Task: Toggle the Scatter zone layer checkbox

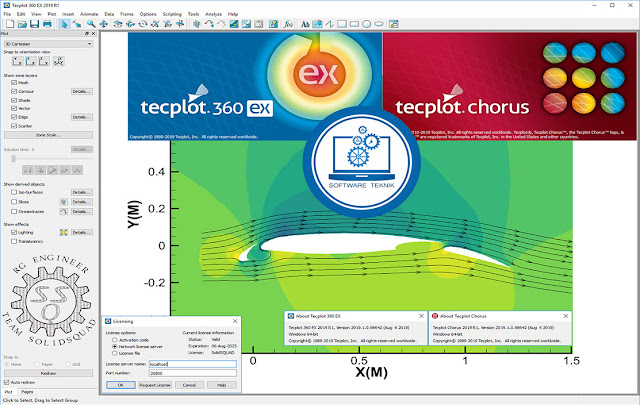Action: click(x=14, y=126)
